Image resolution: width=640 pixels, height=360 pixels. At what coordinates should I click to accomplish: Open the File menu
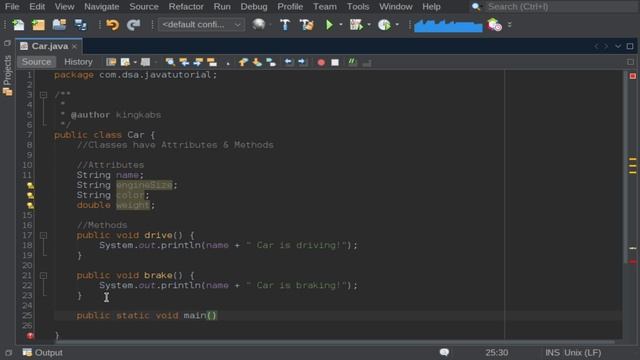[x=12, y=7]
